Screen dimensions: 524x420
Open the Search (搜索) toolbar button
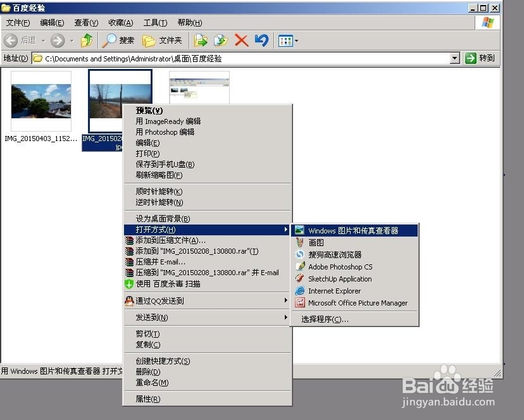[118, 40]
